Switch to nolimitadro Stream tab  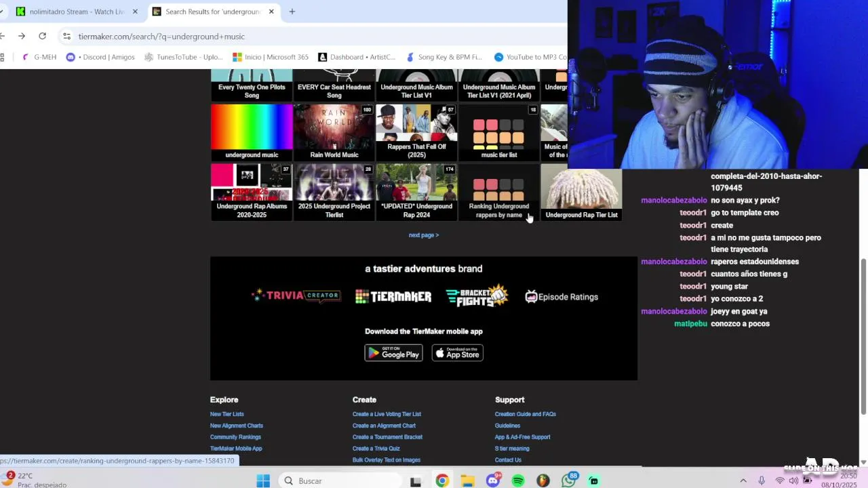(x=76, y=12)
